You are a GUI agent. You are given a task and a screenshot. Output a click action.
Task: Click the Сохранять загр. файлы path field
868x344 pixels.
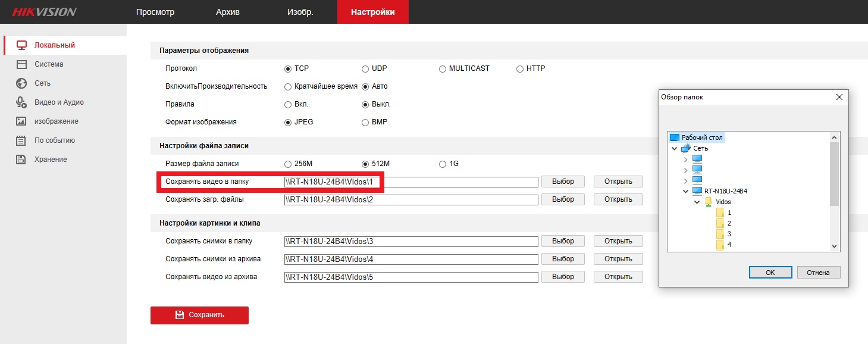pyautogui.click(x=411, y=199)
